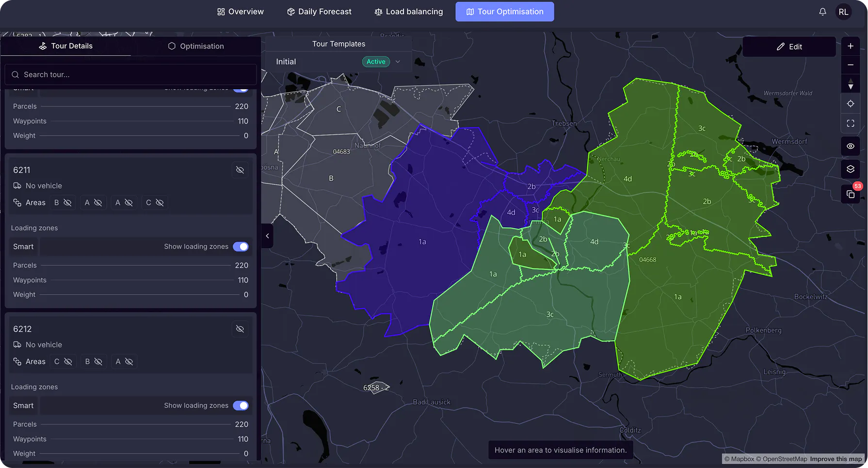This screenshot has width=868, height=468.
Task: Enter fullscreen map mode
Action: coord(851,123)
